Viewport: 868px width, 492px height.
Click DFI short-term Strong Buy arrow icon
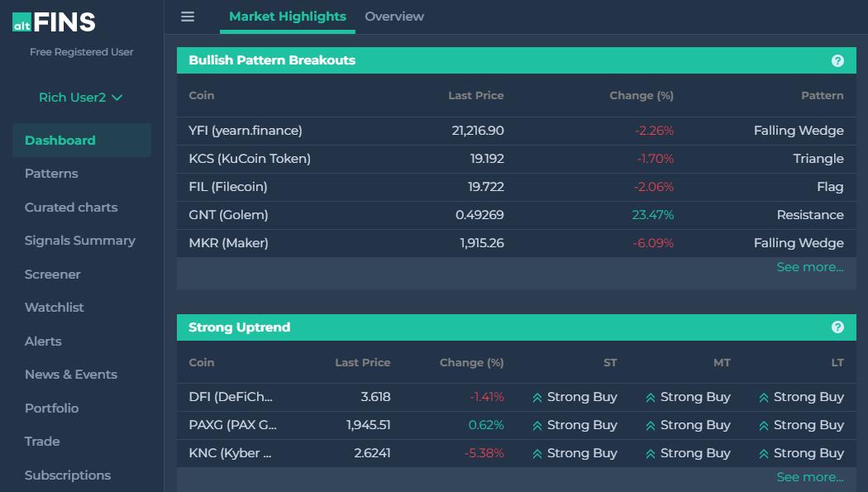(537, 398)
